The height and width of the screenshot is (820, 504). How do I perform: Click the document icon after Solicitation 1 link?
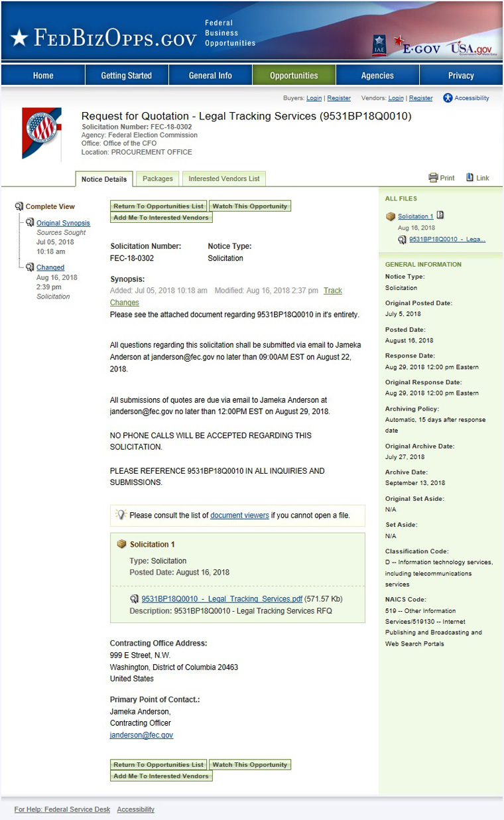440,216
